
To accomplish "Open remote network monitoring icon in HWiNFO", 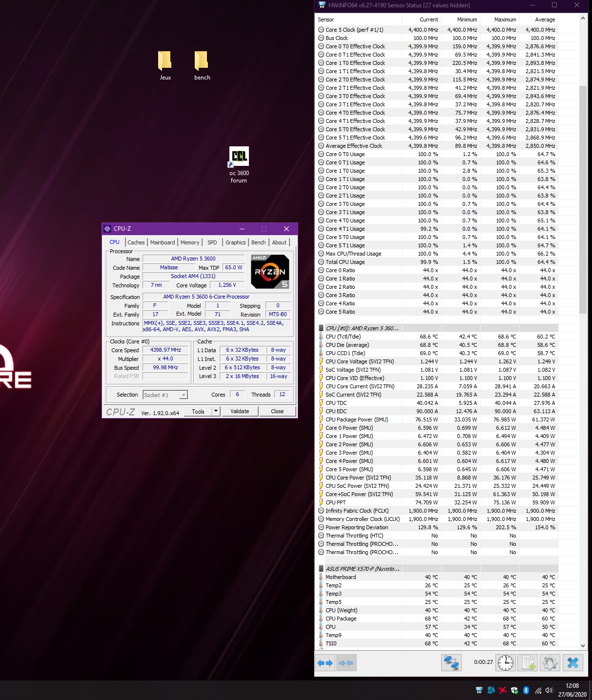I will (451, 663).
